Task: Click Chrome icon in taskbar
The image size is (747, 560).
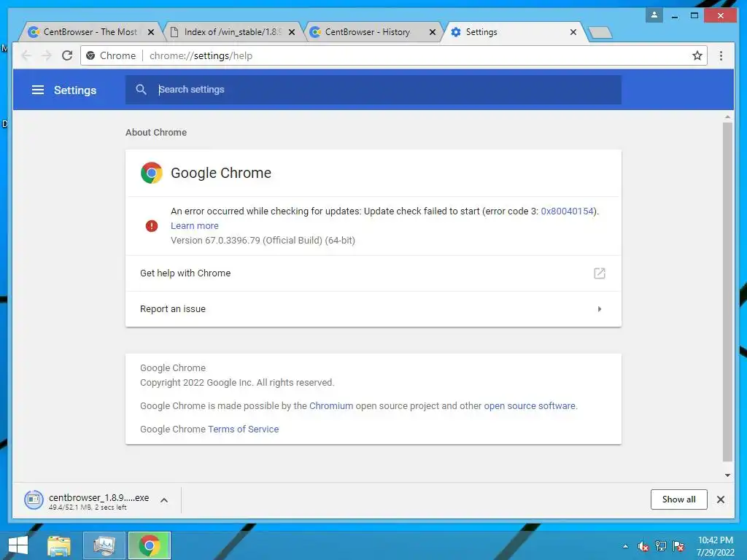Action: 150,545
